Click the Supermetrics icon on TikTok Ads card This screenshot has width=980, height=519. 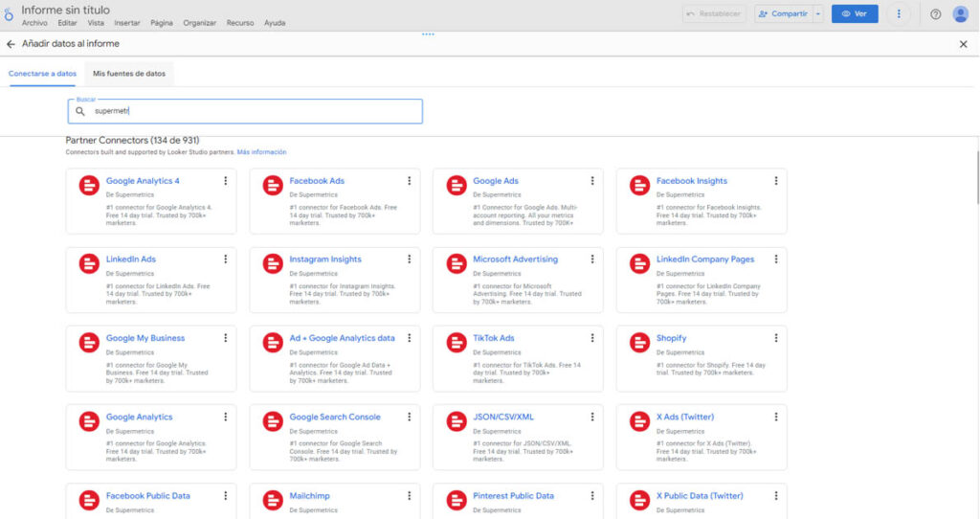click(457, 343)
